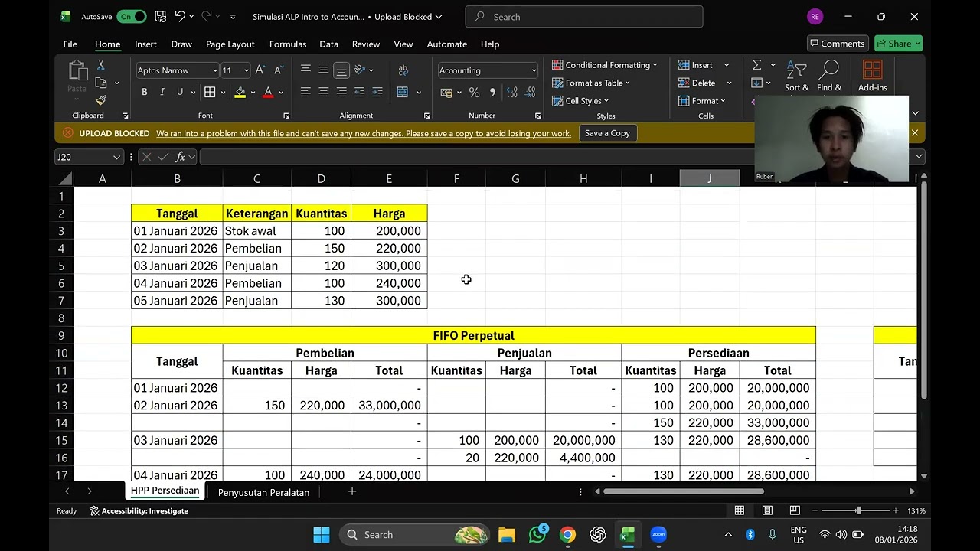
Task: Open Excel from the Windows taskbar
Action: (628, 534)
